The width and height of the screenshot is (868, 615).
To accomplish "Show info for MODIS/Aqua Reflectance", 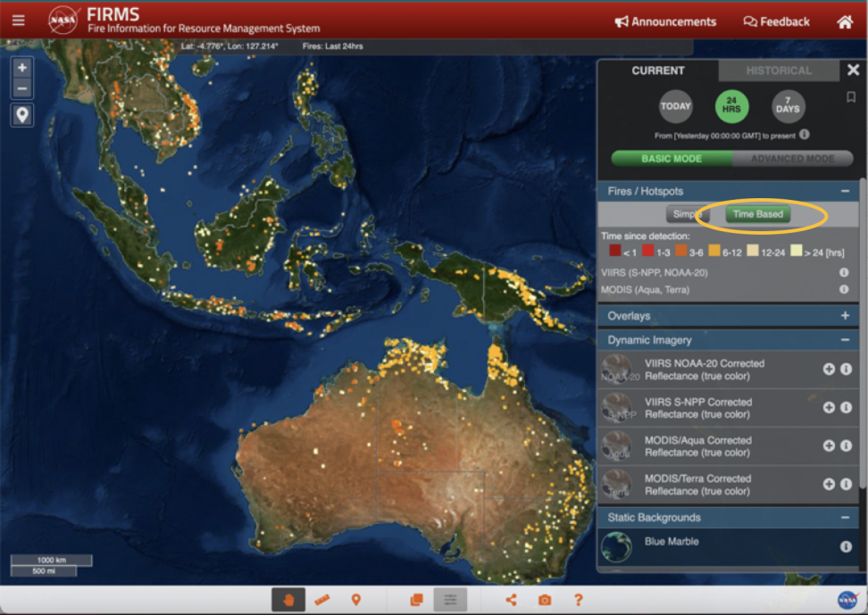I will pyautogui.click(x=846, y=445).
